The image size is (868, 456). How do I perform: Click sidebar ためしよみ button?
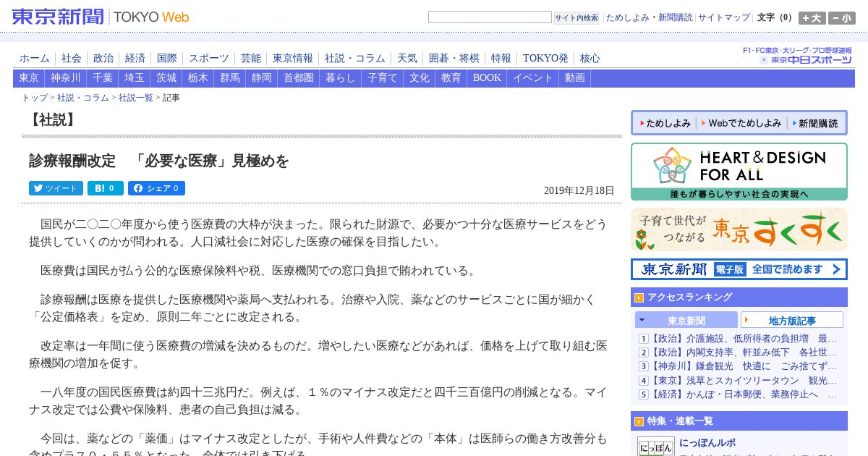coord(665,123)
